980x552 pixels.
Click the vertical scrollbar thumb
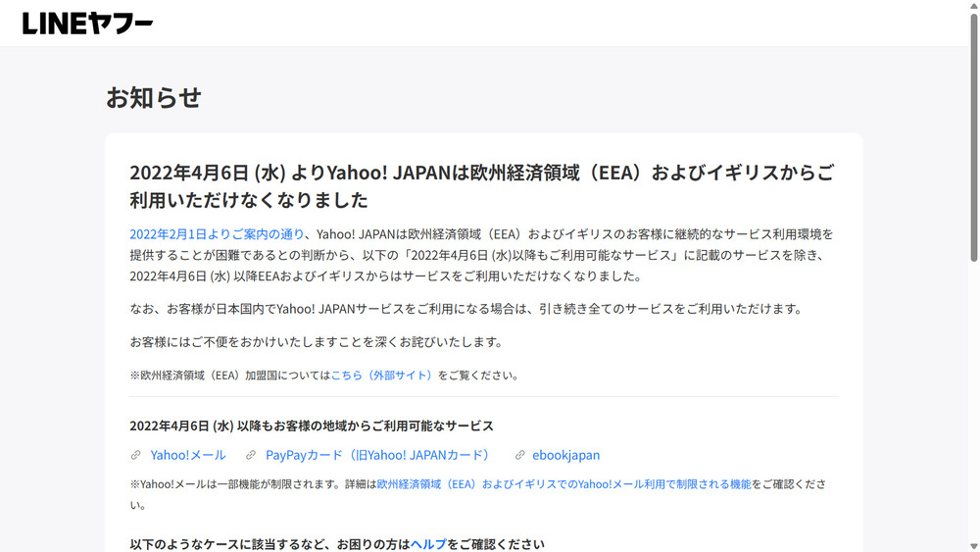pyautogui.click(x=972, y=137)
